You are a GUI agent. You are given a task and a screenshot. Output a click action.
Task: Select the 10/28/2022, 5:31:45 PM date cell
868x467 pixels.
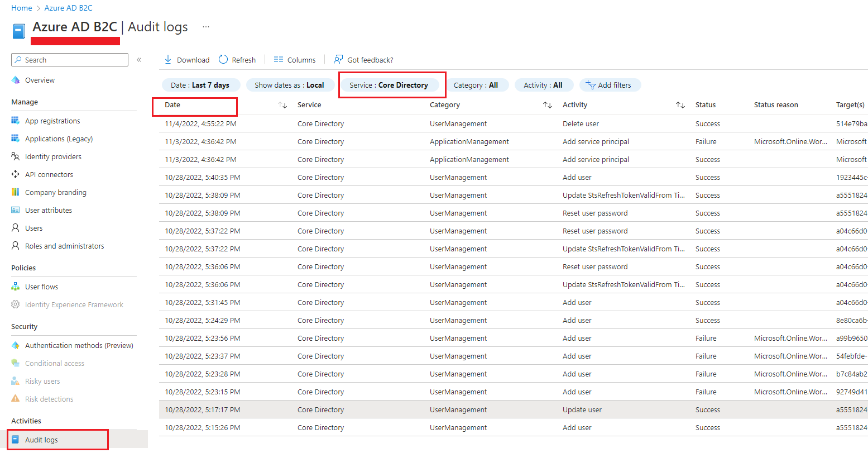pos(203,302)
